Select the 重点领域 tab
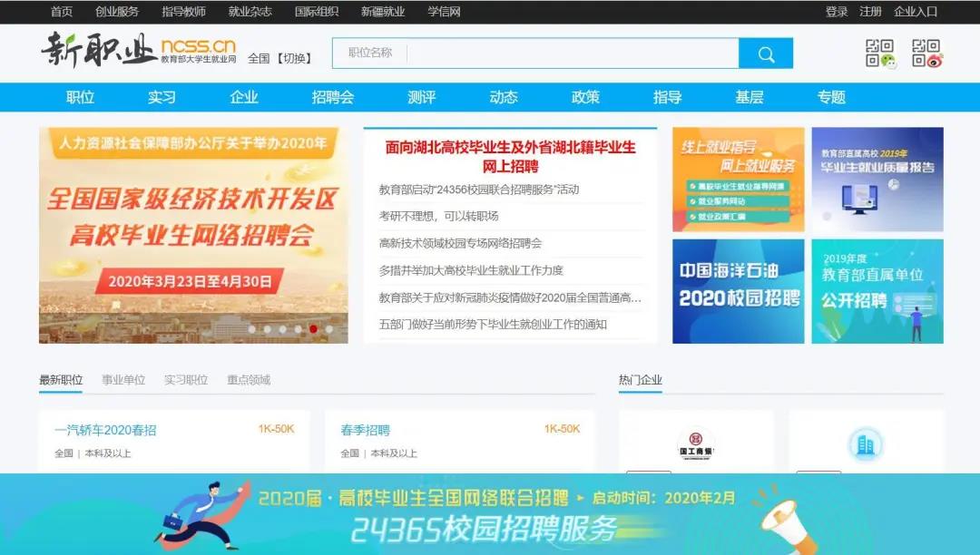This screenshot has width=980, height=555. (249, 380)
